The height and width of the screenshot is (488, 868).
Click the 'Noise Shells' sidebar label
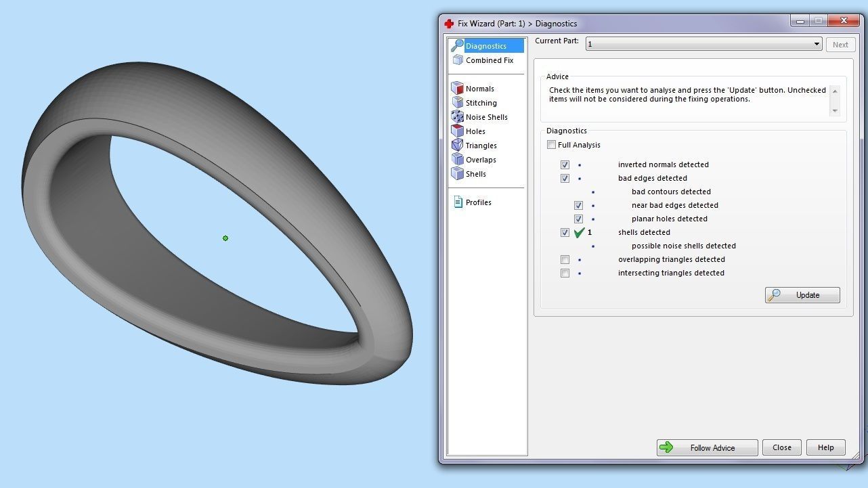click(x=486, y=117)
